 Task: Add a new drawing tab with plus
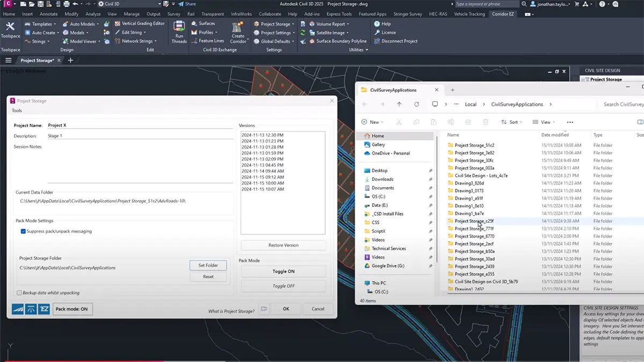70,61
